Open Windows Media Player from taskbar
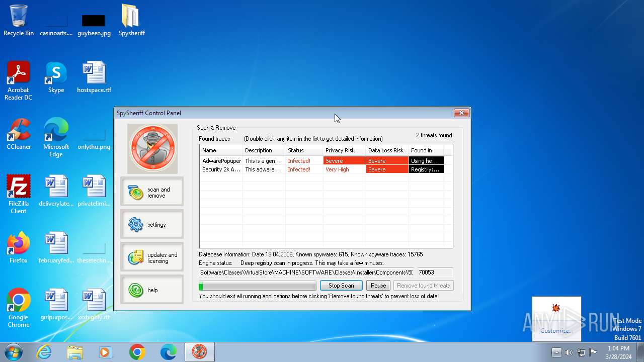 point(106,352)
